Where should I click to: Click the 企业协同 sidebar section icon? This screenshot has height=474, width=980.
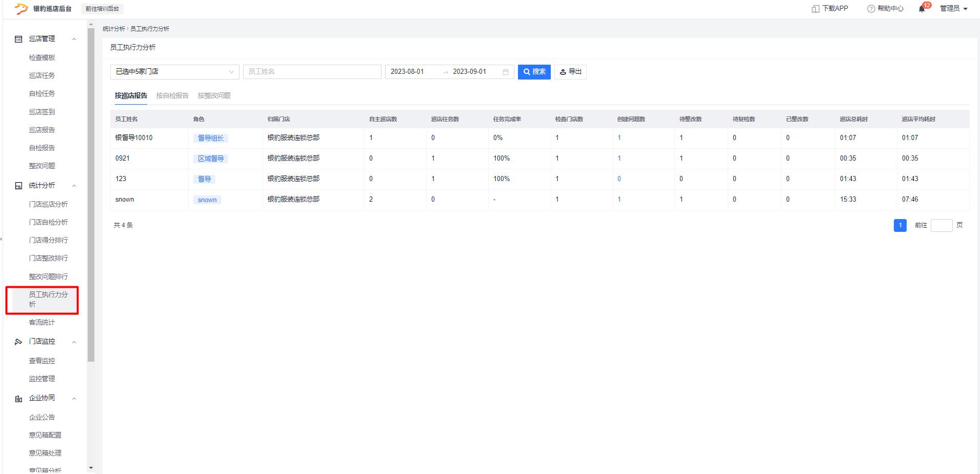(x=18, y=399)
